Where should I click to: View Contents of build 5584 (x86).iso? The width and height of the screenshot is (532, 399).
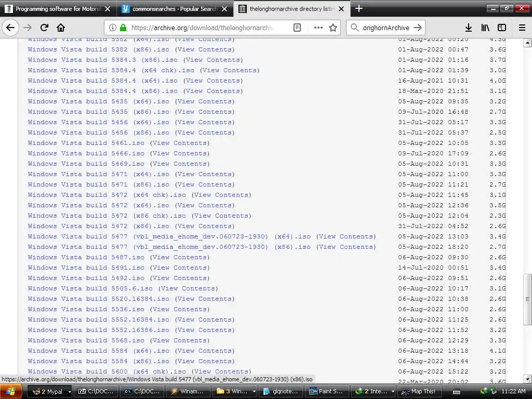click(205, 362)
